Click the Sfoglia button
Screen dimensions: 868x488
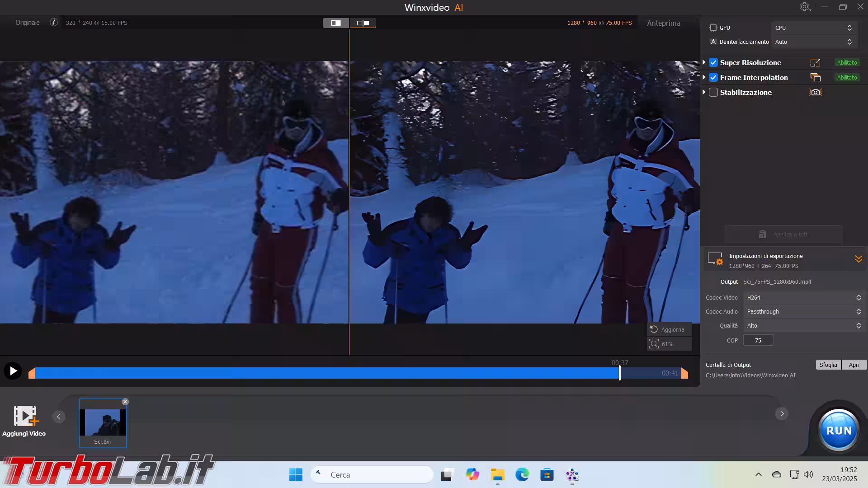(x=828, y=365)
